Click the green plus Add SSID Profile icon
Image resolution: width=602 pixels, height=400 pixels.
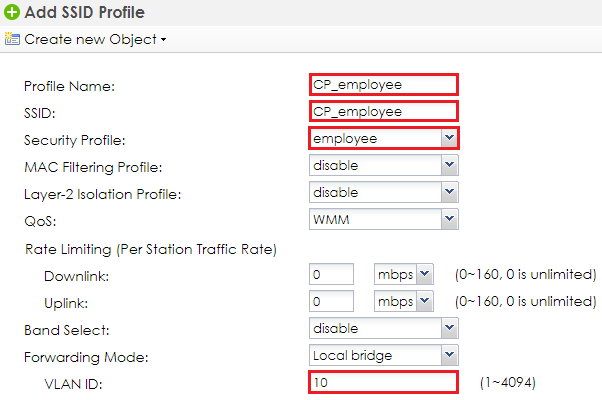click(x=12, y=12)
